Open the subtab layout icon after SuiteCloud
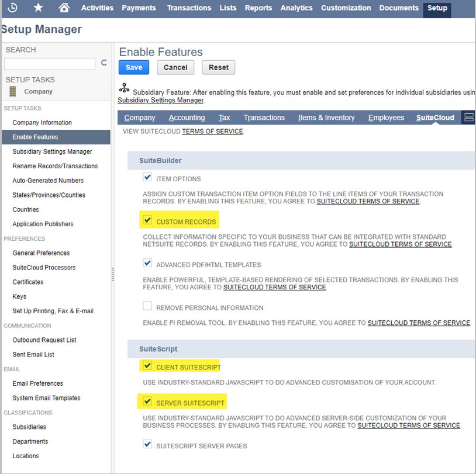 [x=469, y=117]
